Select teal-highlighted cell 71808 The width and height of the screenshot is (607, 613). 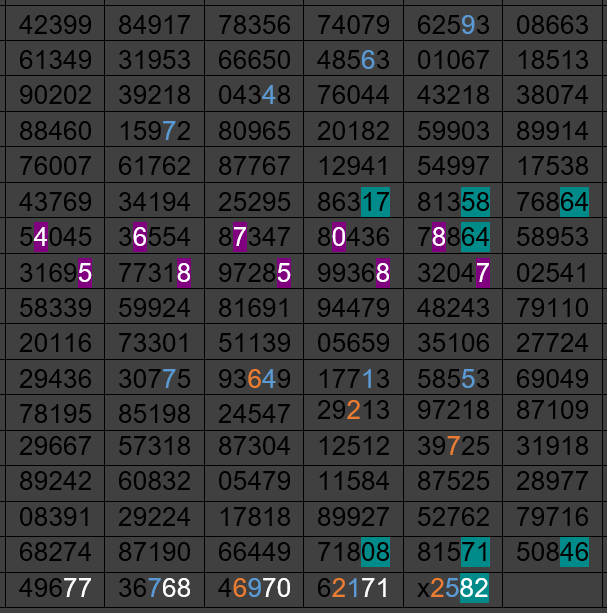click(353, 551)
